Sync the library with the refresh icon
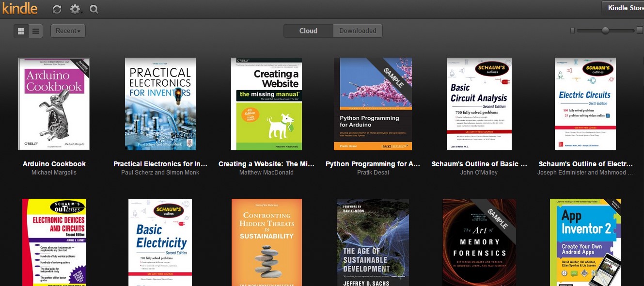This screenshot has width=644, height=286. (57, 9)
